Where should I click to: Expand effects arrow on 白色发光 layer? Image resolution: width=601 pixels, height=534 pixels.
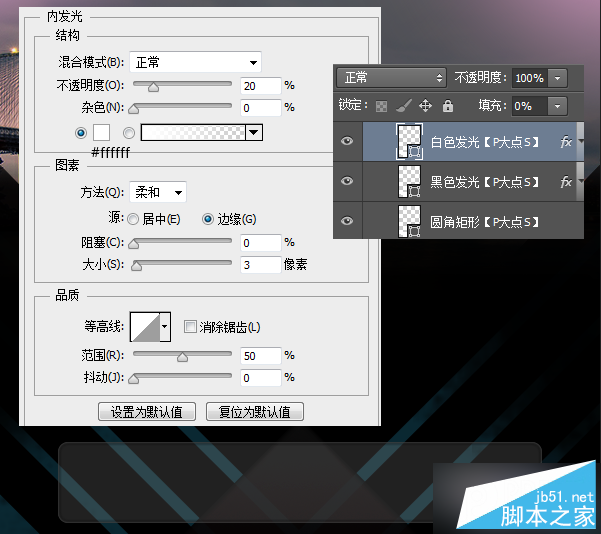tap(580, 141)
